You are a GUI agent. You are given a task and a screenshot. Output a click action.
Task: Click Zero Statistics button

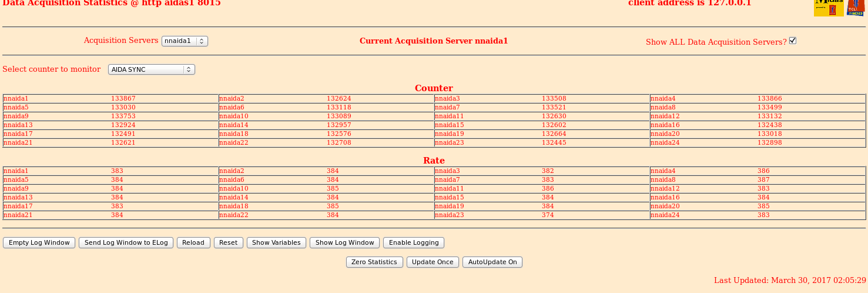374,262
